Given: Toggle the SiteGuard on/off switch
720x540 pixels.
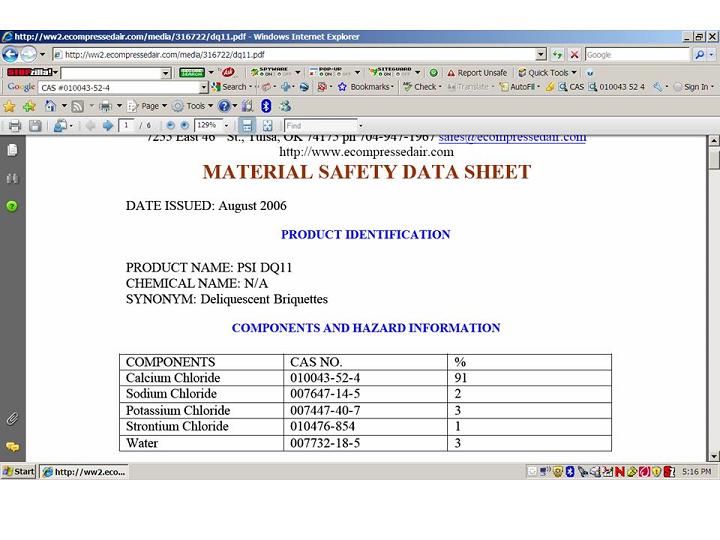Looking at the screenshot, I should (x=391, y=72).
